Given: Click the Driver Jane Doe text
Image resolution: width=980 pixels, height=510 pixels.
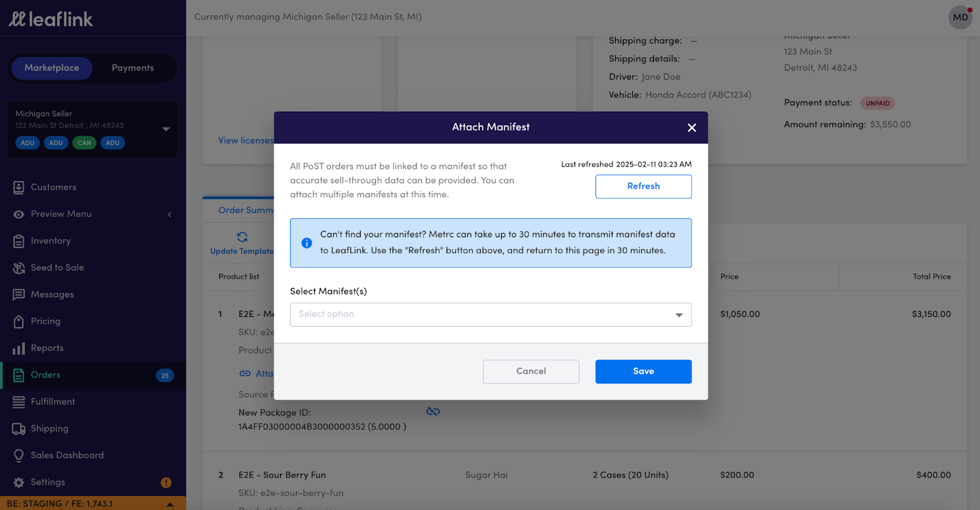Looking at the screenshot, I should 644,77.
